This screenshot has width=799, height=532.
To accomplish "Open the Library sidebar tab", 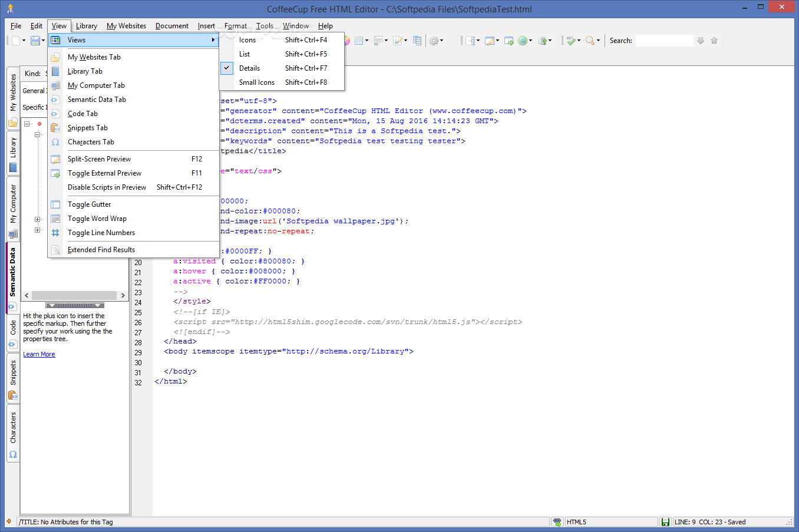I will click(13, 154).
